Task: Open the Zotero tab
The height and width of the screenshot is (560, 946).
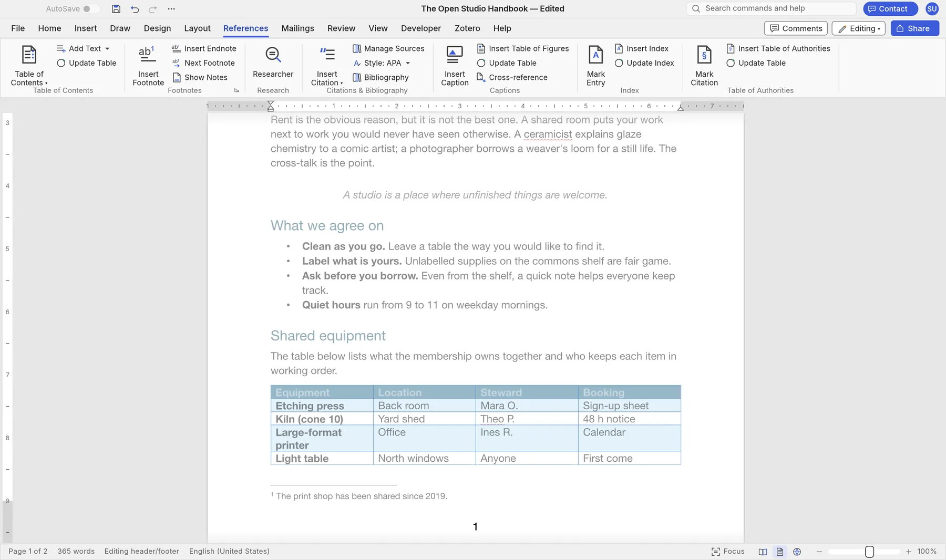Action: tap(467, 28)
